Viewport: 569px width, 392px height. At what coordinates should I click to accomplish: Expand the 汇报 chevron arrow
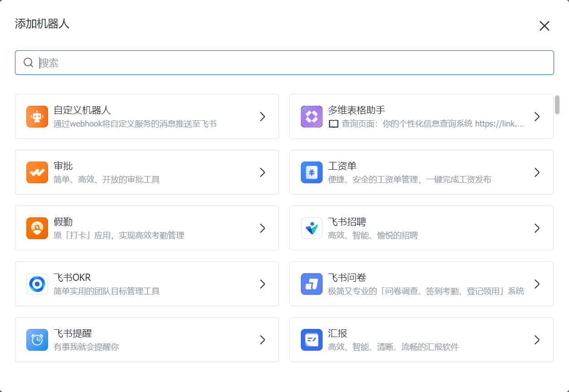click(x=537, y=340)
